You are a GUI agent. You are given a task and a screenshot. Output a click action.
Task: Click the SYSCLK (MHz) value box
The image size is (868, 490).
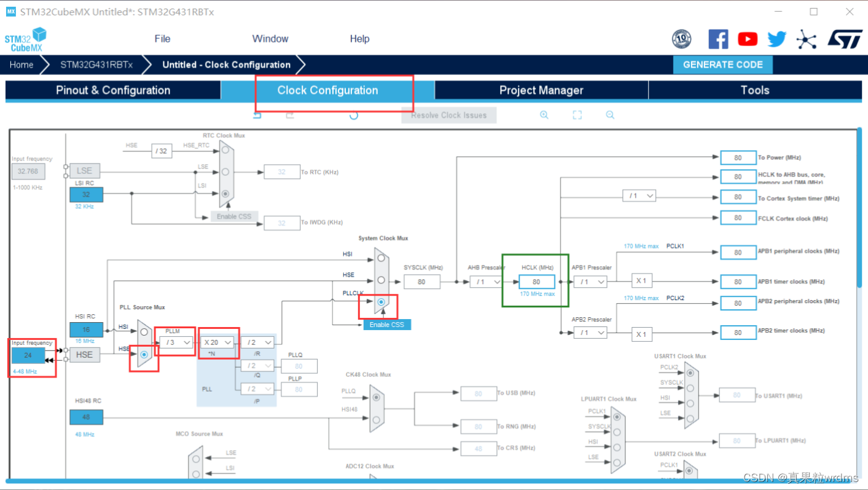point(421,282)
